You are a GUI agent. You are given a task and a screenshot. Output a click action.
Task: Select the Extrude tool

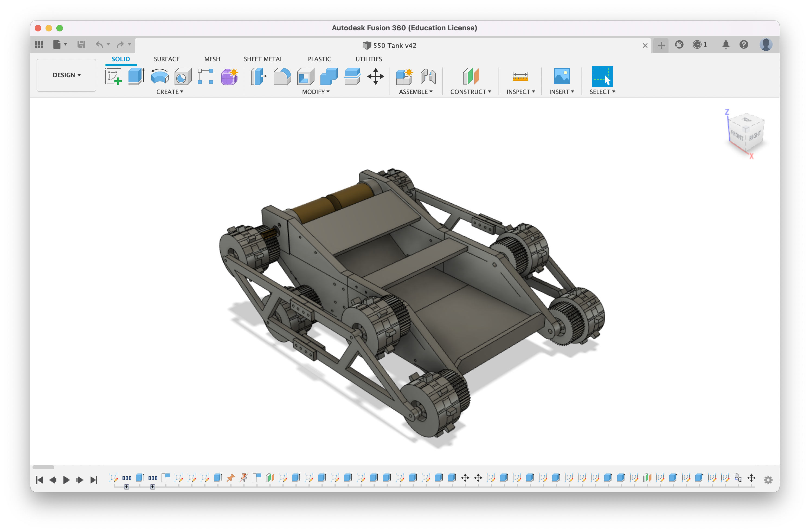click(136, 76)
